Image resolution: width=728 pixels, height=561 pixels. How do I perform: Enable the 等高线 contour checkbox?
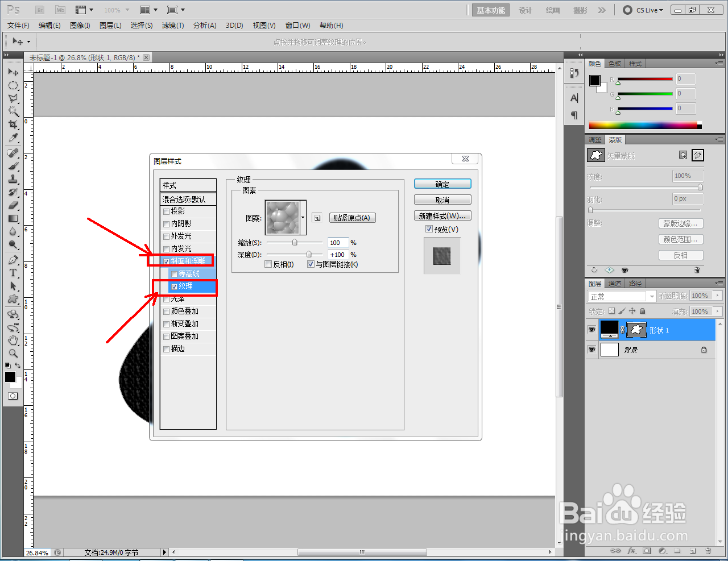click(x=175, y=274)
